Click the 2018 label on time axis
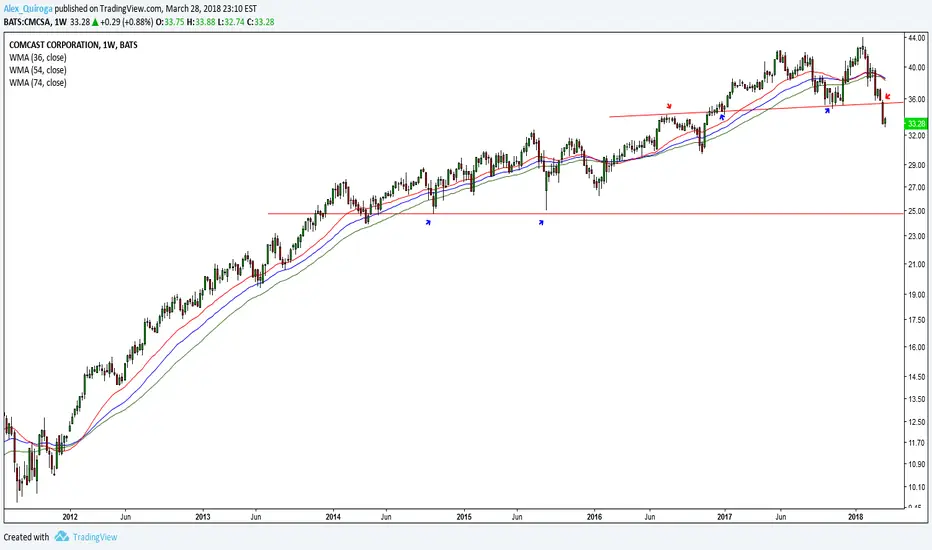 pyautogui.click(x=856, y=517)
